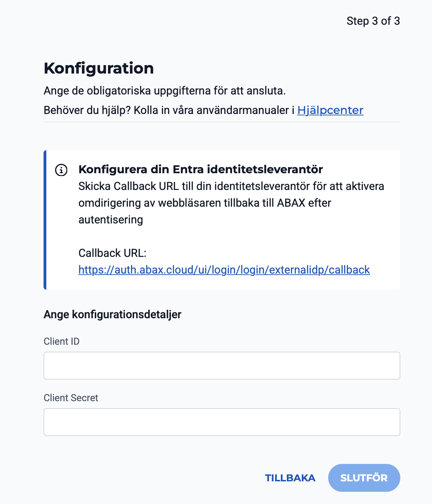Click the Step 3 of 3 indicator
This screenshot has height=504, width=432.
[x=373, y=21]
